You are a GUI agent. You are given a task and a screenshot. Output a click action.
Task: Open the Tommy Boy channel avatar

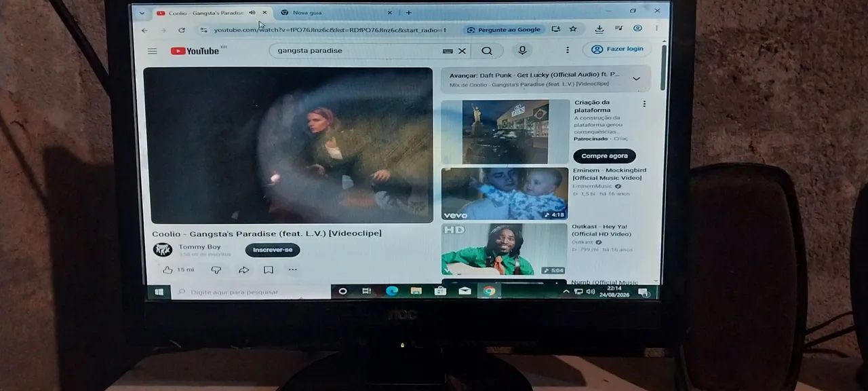[x=163, y=250]
